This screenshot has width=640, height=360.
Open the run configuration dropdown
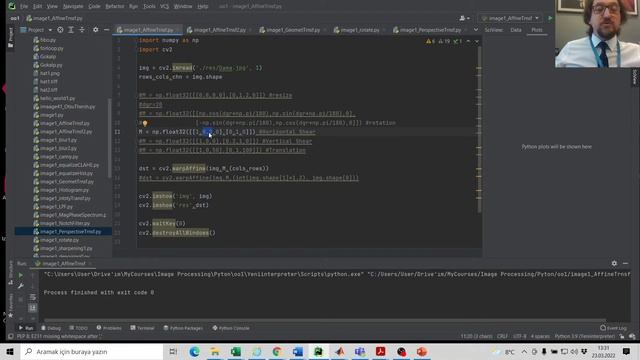tap(511, 18)
